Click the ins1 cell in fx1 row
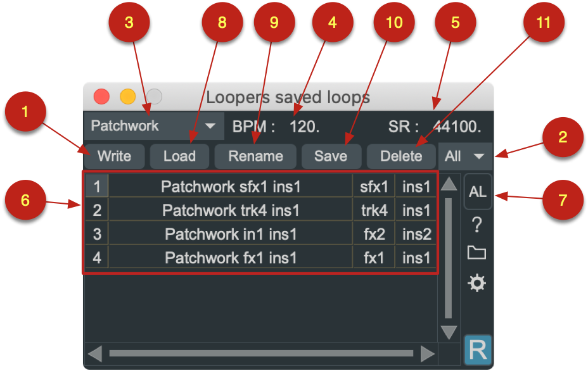The height and width of the screenshot is (371, 588). [416, 258]
